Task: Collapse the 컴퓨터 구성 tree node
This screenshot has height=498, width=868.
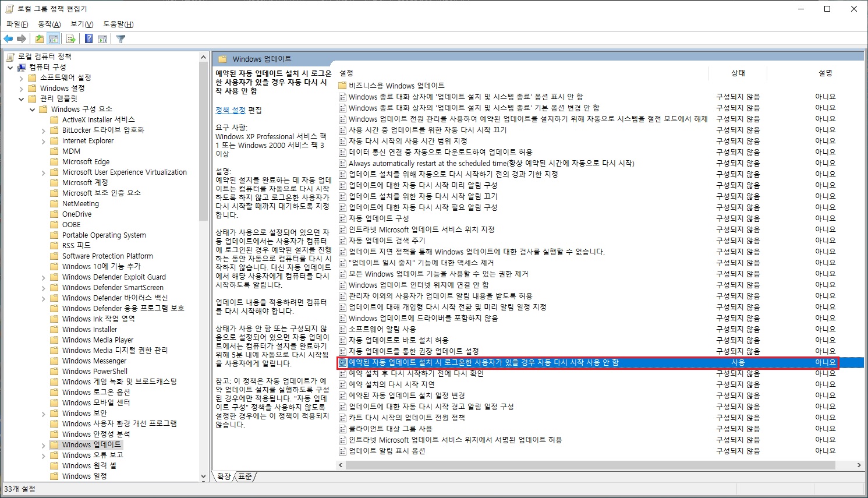Action: pyautogui.click(x=10, y=68)
